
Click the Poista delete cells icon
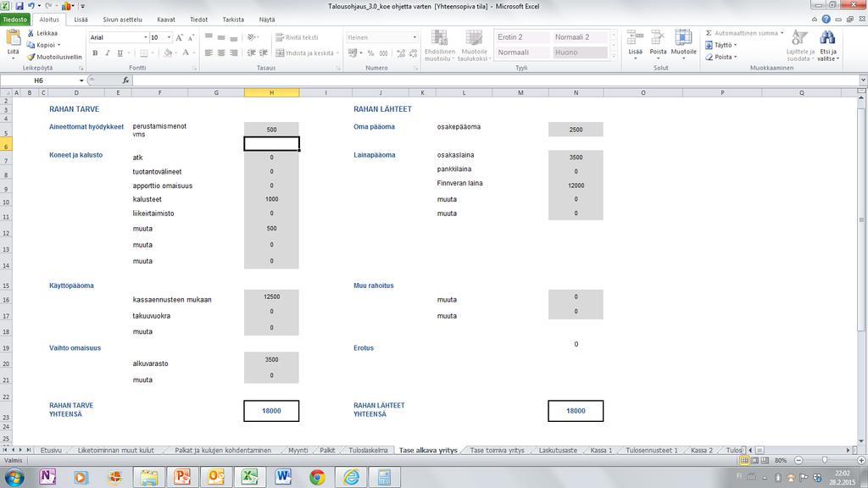[658, 39]
